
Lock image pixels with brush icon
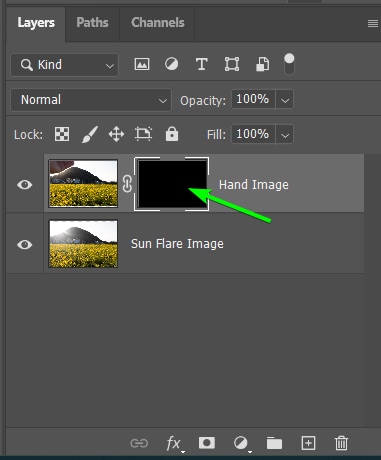click(x=90, y=134)
